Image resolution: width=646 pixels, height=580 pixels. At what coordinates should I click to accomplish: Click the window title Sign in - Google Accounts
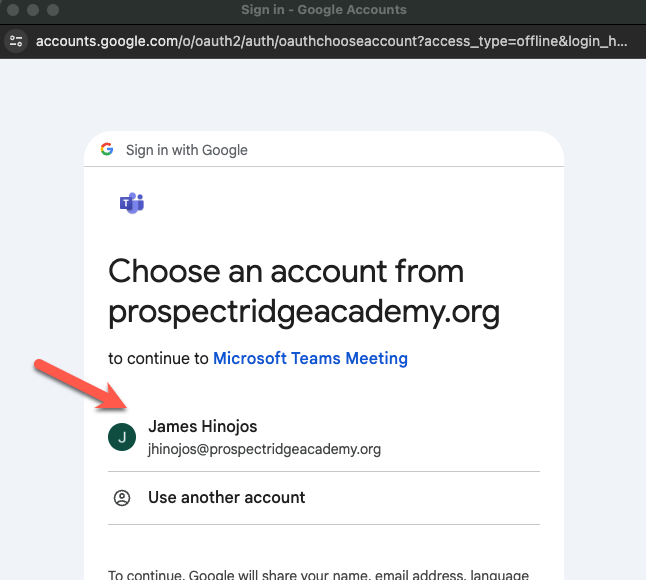click(x=324, y=10)
